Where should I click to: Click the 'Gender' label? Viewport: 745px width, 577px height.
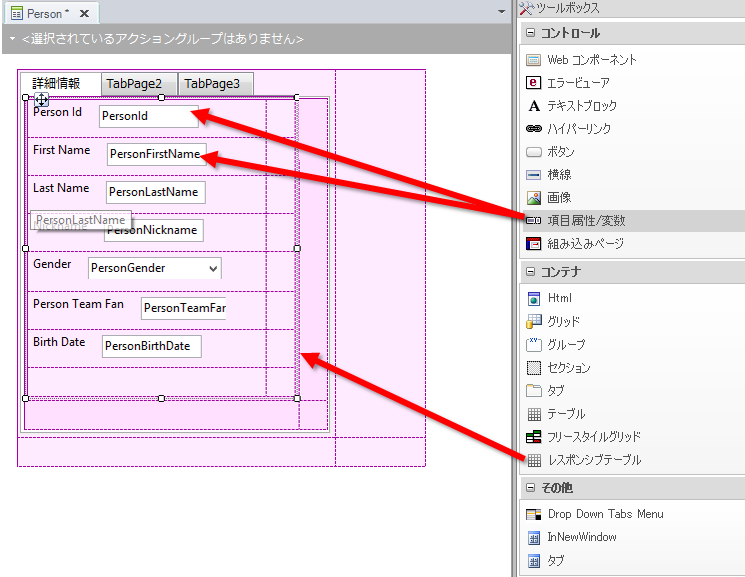pos(52,264)
